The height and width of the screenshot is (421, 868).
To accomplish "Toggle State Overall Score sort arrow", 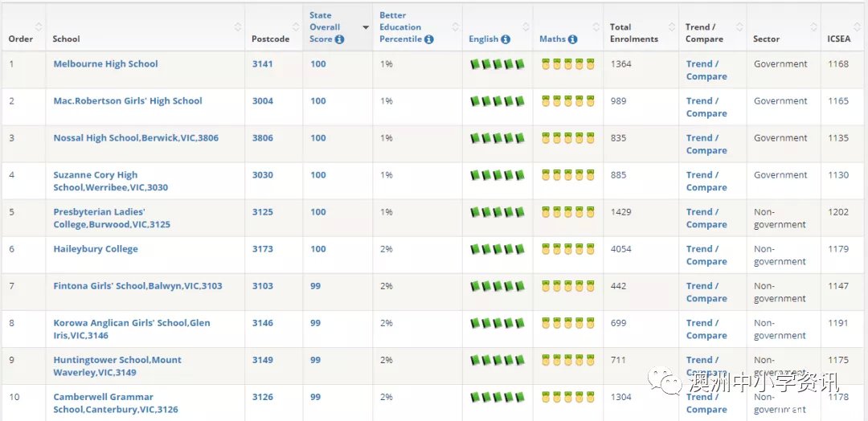I will pos(366,27).
